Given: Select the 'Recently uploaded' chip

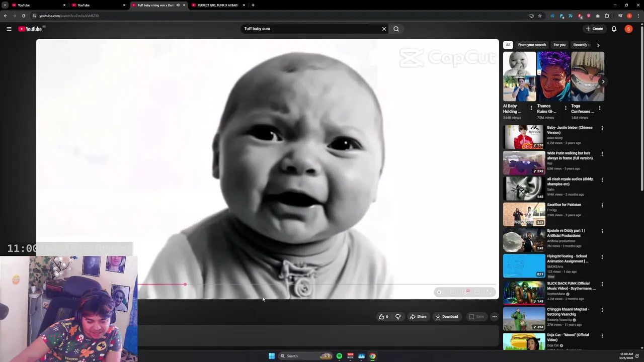Looking at the screenshot, I should pos(580,45).
